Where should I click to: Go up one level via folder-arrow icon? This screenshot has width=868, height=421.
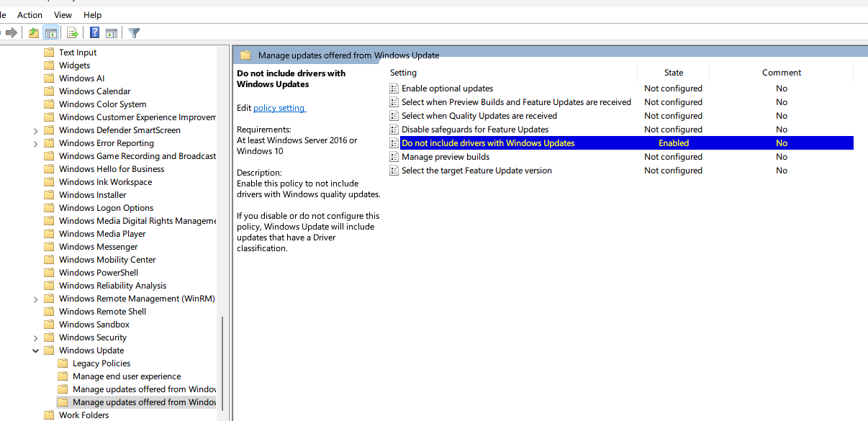coord(34,32)
